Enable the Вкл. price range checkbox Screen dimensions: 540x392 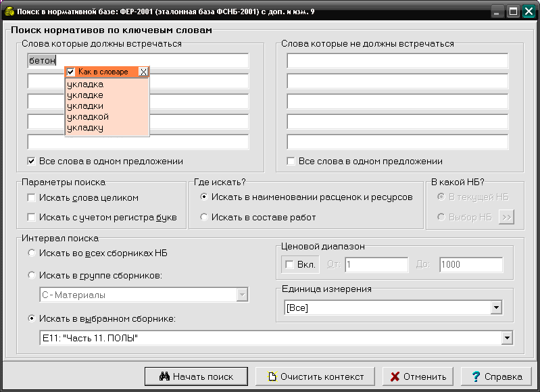289,265
